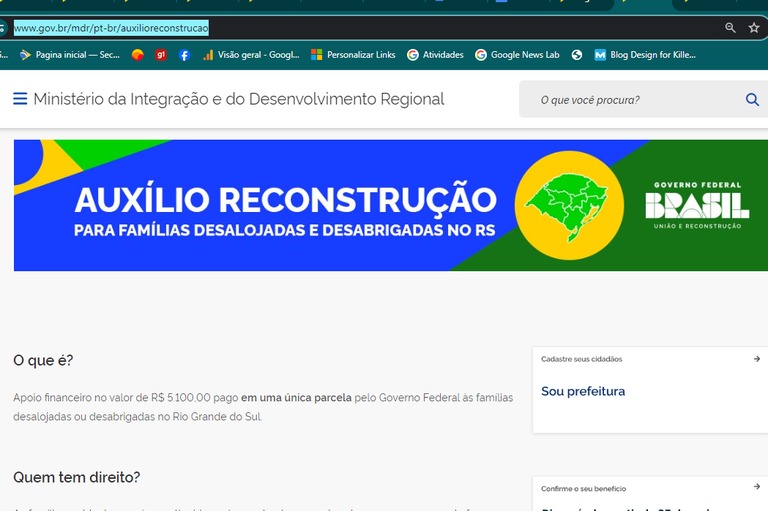Bookmark this page with the star icon
The width and height of the screenshot is (768, 511).
coord(754,28)
